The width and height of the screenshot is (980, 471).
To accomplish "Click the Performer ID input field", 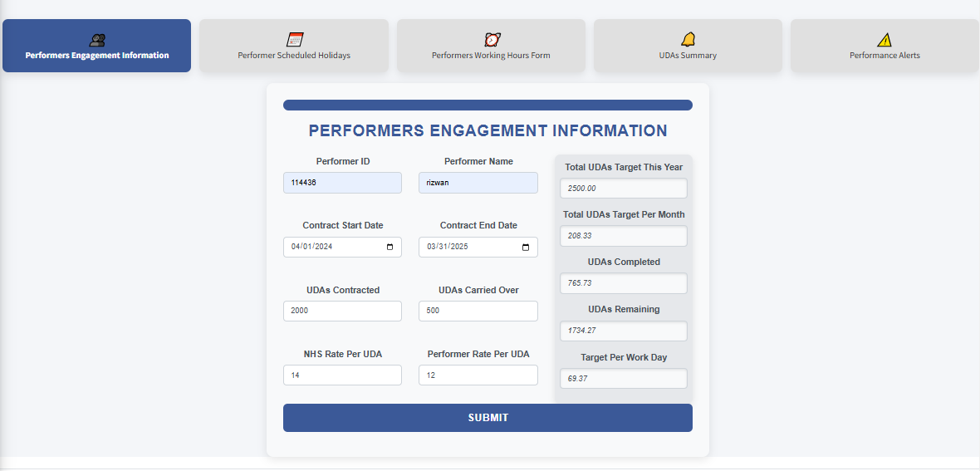I will [x=342, y=183].
